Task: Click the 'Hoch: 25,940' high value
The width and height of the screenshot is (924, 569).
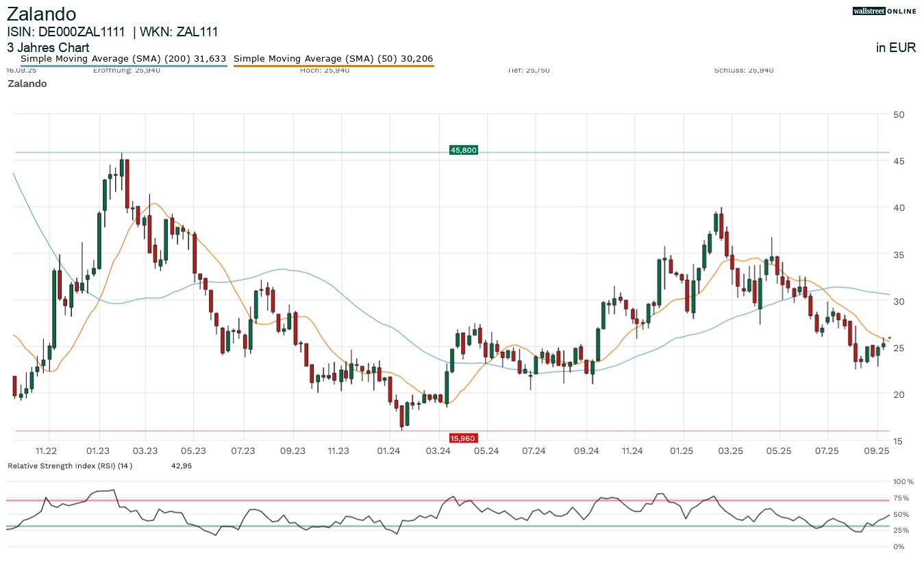Action: tap(325, 71)
